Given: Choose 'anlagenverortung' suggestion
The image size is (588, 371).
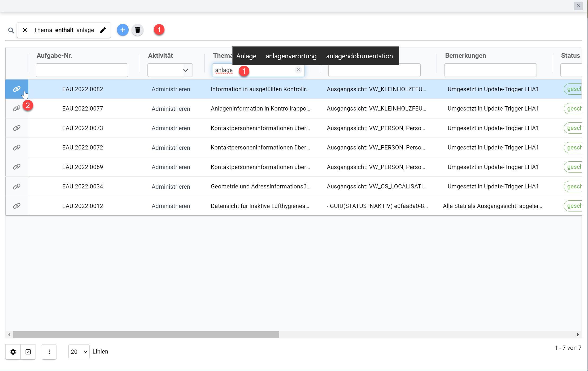Looking at the screenshot, I should 291,56.
